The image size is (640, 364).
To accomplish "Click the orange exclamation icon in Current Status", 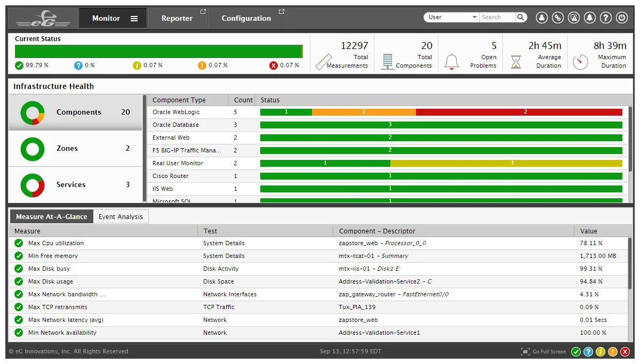I will coord(202,66).
